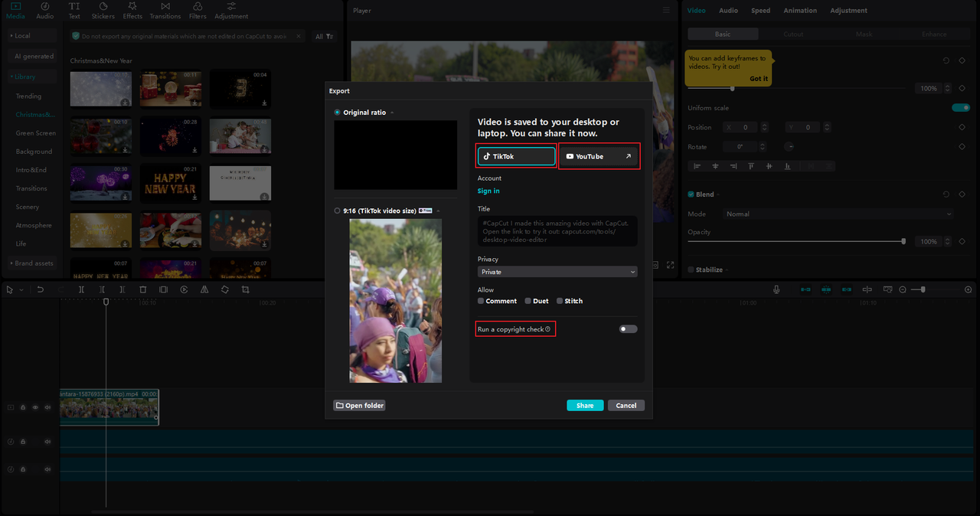Select the 9:16 TikTok video size radio
Image resolution: width=980 pixels, height=516 pixels.
[338, 211]
